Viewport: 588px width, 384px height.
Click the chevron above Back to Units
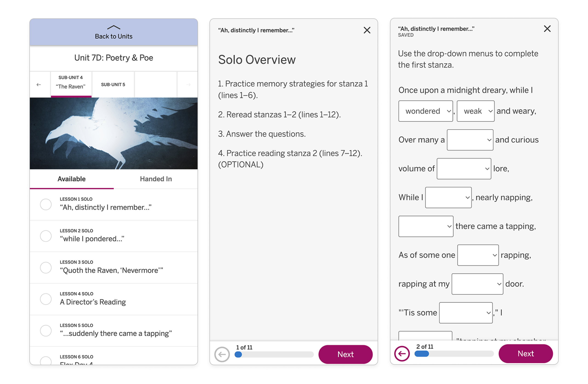(113, 27)
